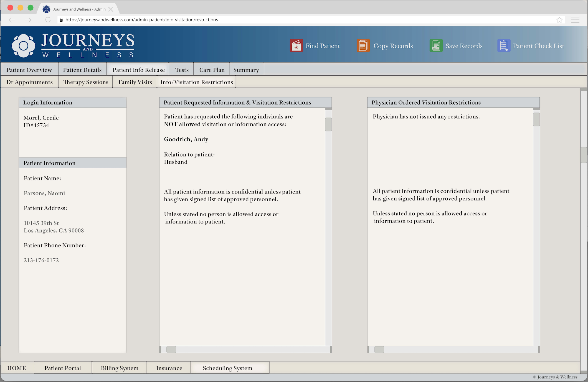
Task: Click the Copy Records document icon
Action: coord(363,46)
